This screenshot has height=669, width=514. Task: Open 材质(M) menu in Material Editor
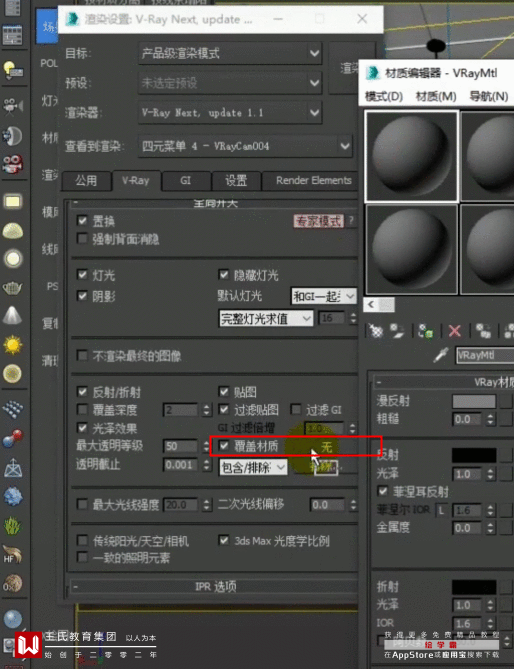(436, 96)
